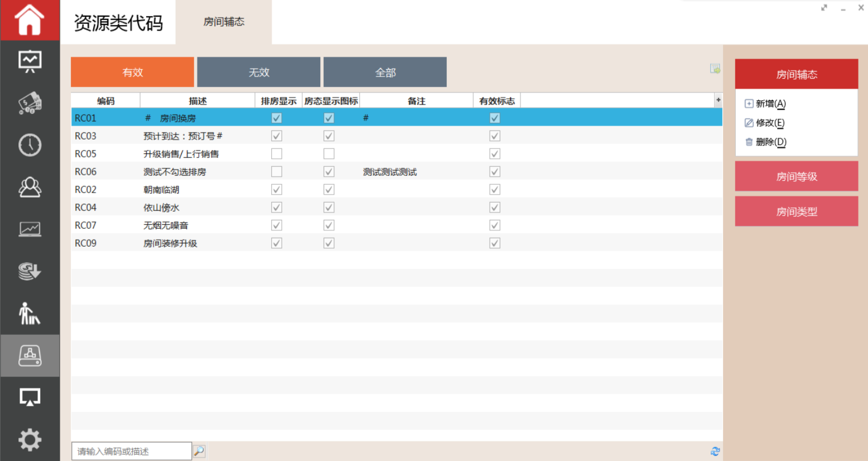Expand the 房间类型 panel
The image size is (868, 461).
click(x=796, y=212)
